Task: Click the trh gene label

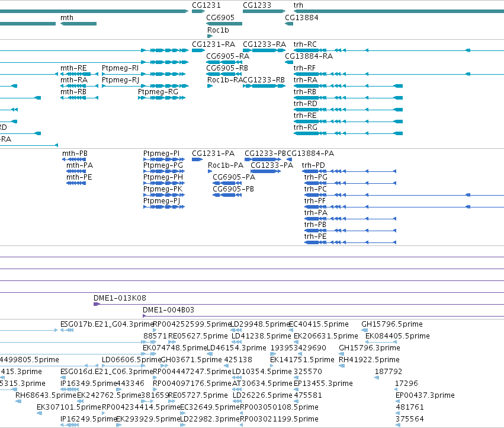Action: (298, 5)
